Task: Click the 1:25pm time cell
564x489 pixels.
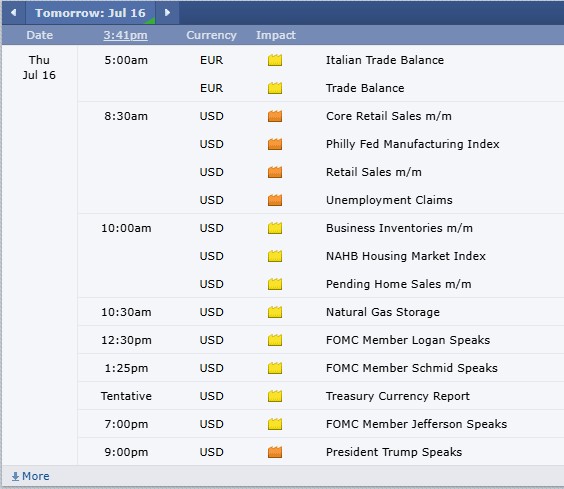Action: [x=126, y=368]
